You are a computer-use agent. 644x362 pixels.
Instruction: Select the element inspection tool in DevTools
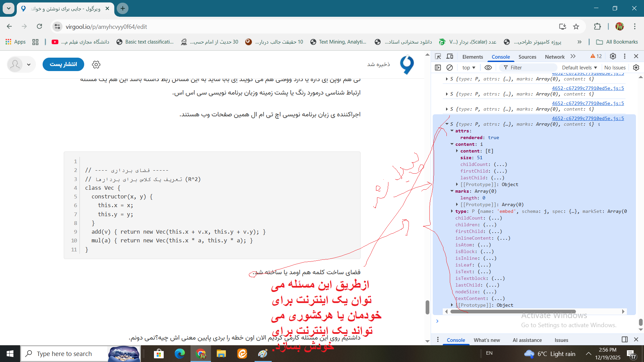coord(438,56)
